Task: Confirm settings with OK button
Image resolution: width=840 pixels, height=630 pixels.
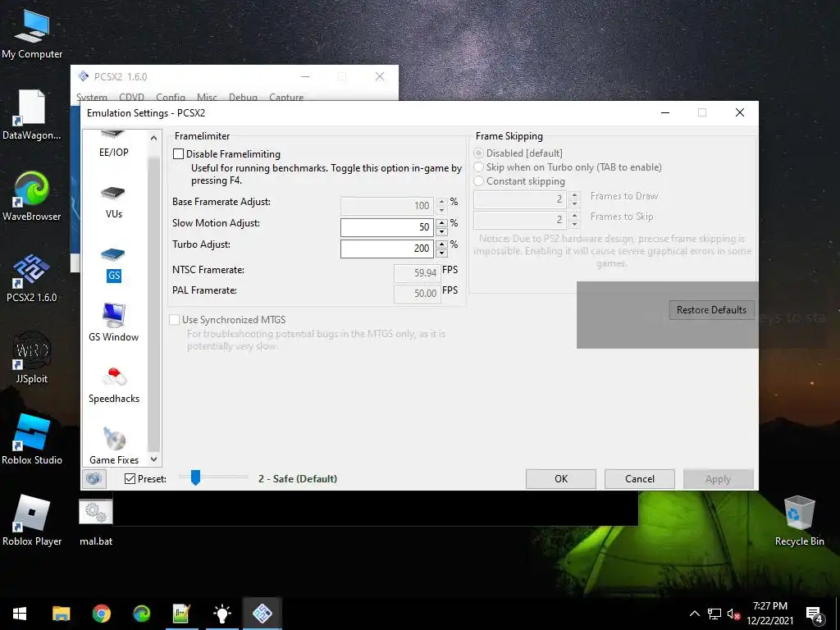Action: click(561, 479)
